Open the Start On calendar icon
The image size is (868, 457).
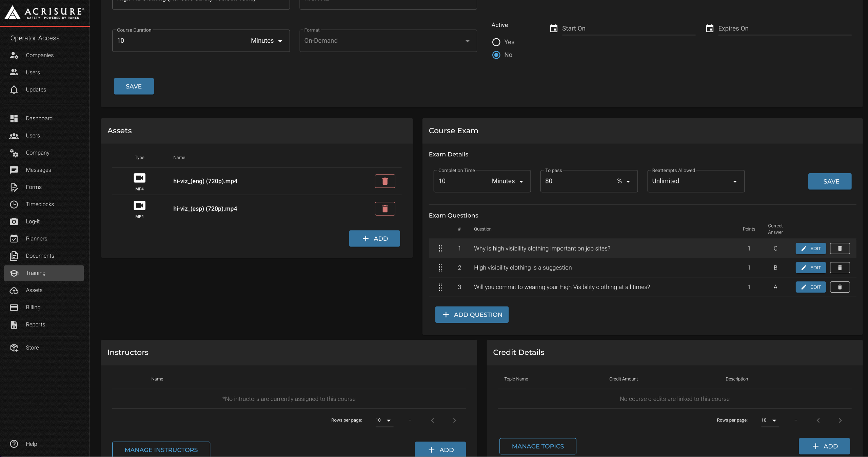point(553,28)
